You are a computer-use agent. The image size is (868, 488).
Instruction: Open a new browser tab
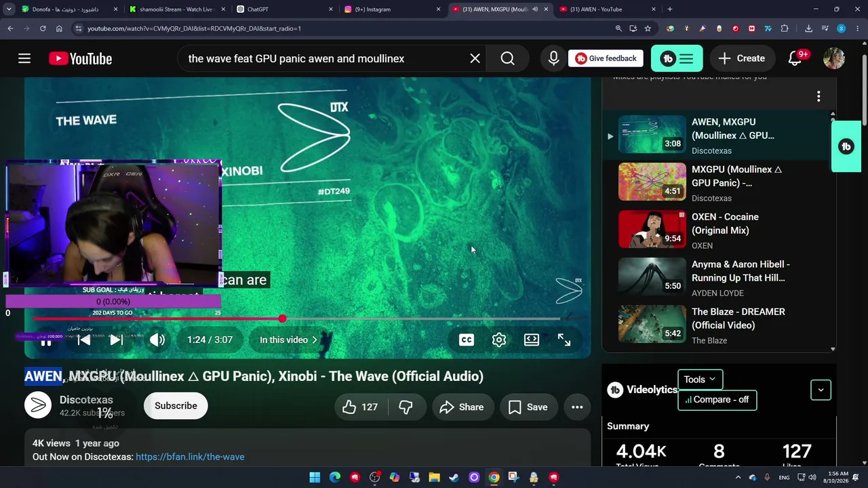[x=670, y=9]
